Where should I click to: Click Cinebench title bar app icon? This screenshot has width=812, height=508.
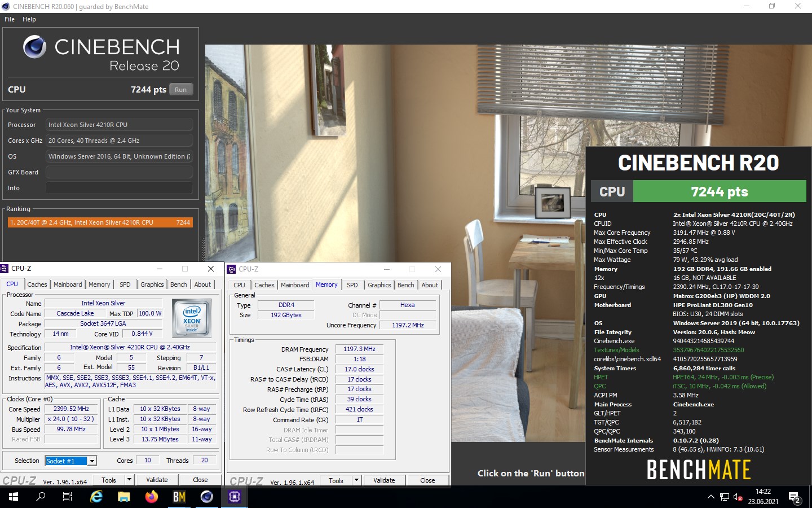point(6,6)
